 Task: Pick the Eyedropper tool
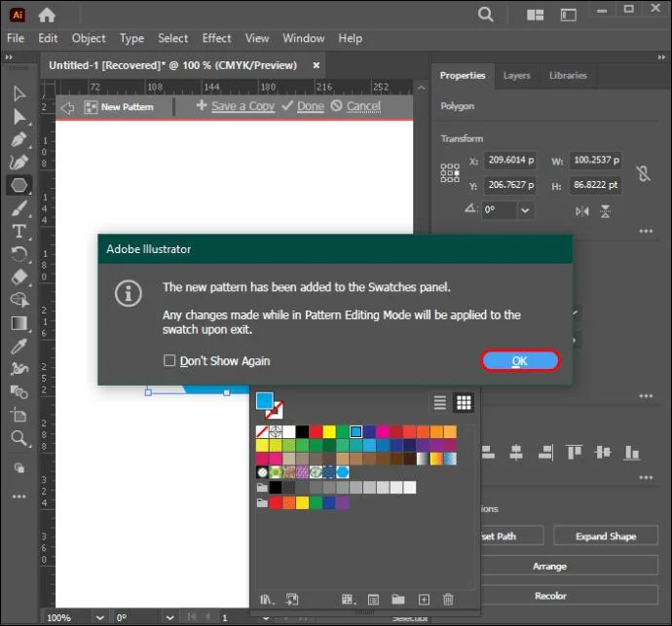(19, 346)
